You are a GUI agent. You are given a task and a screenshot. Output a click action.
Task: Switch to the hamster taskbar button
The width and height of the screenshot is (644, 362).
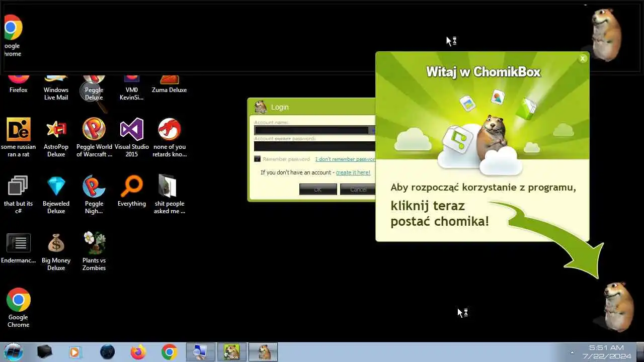tap(263, 352)
